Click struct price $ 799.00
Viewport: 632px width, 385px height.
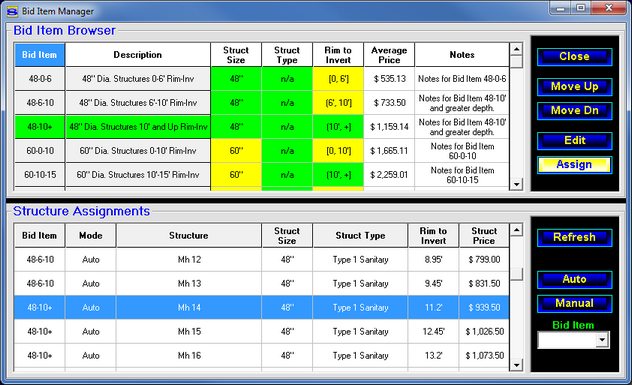pyautogui.click(x=484, y=260)
